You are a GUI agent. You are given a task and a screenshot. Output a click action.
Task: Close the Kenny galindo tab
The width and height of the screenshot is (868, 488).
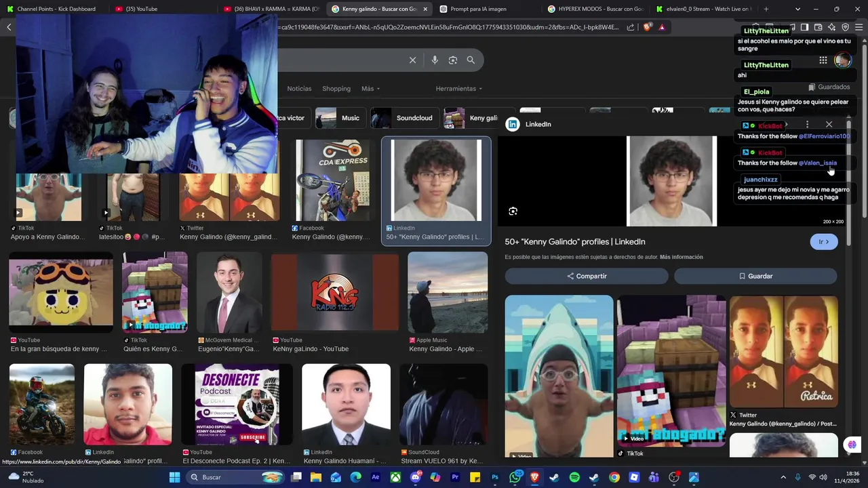point(425,9)
